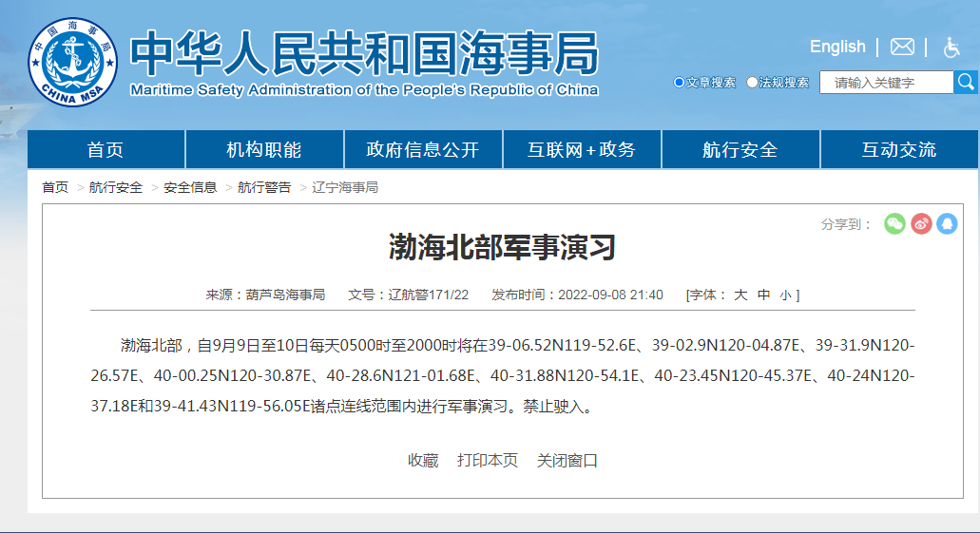Select 文章搜索 radio option
Image resolution: width=980 pixels, height=533 pixels.
(x=679, y=83)
